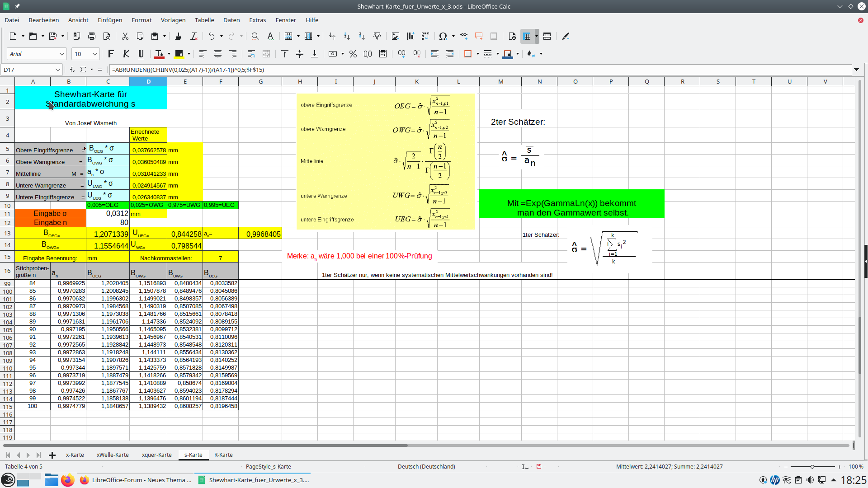
Task: Toggle Align right
Action: (x=233, y=54)
